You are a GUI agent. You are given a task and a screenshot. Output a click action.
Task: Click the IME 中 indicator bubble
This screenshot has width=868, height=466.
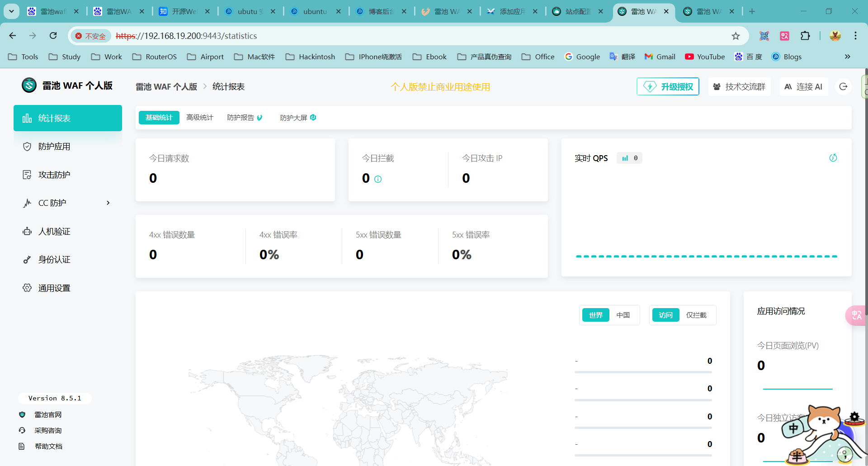coord(794,428)
